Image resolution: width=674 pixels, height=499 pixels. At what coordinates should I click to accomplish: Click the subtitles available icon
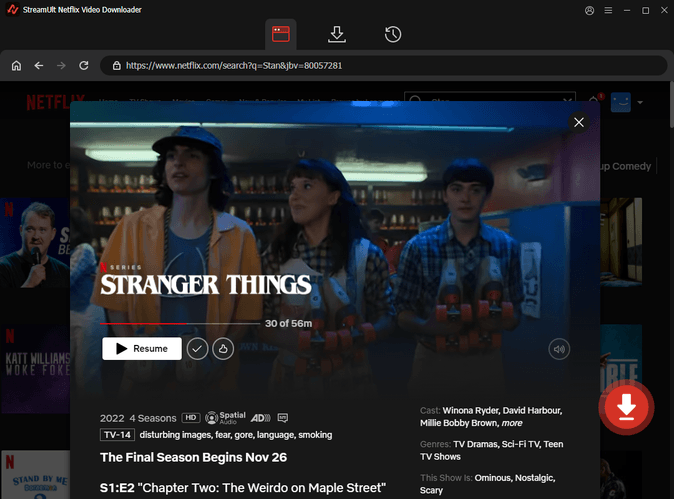pos(283,418)
